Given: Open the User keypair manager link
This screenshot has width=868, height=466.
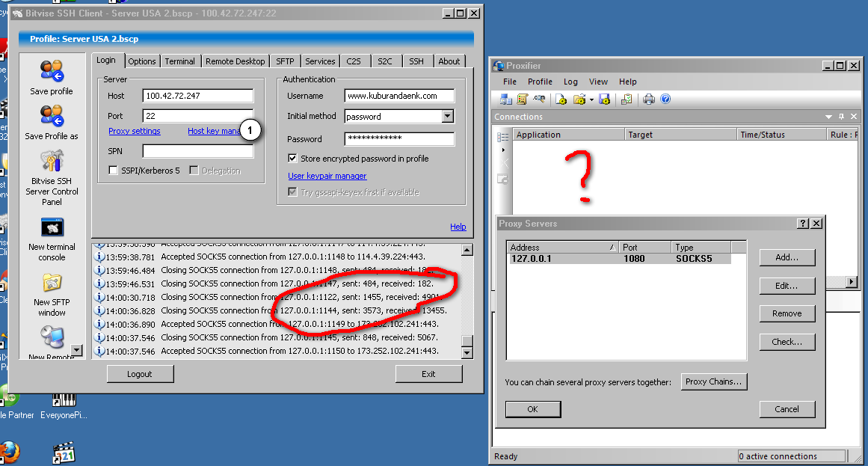Looking at the screenshot, I should pos(327,176).
